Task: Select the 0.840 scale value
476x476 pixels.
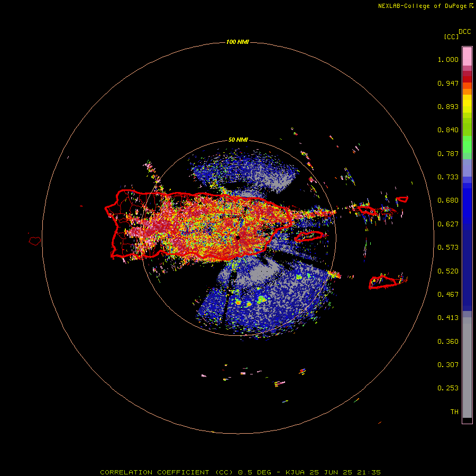Action: 448,130
